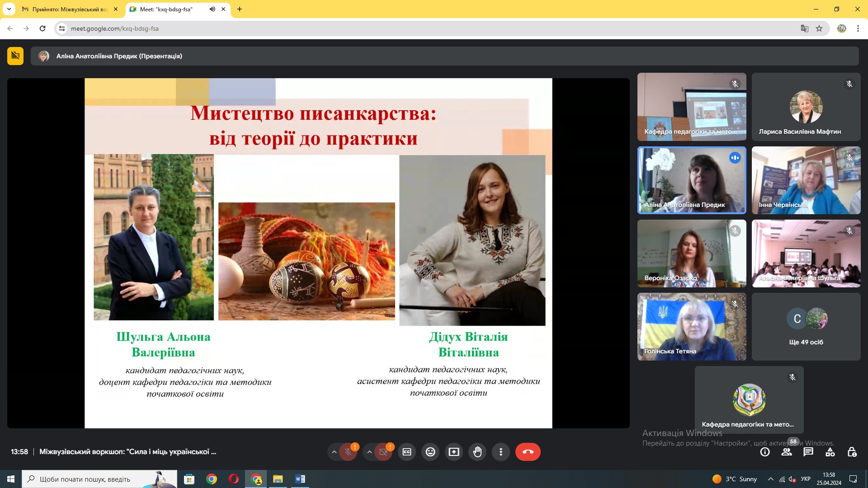Screen dimensions: 868x488
Task: Toggle the microphone mute button
Action: (x=348, y=452)
